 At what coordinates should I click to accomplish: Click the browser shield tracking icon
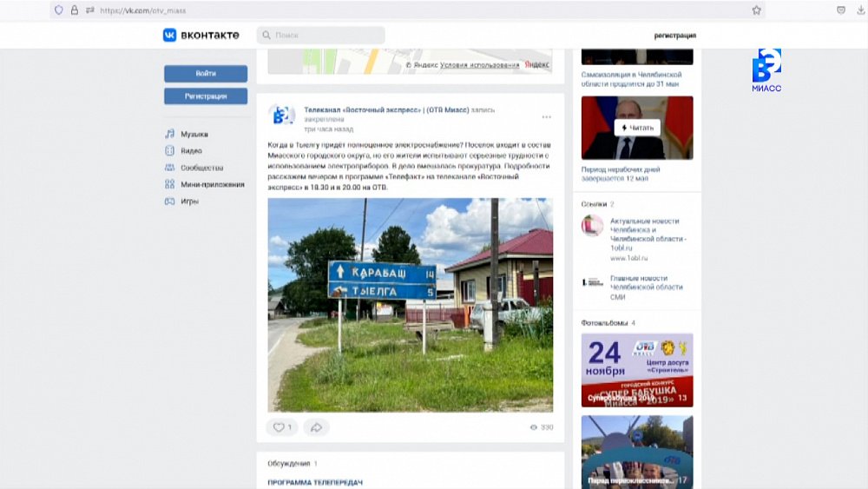(x=59, y=10)
